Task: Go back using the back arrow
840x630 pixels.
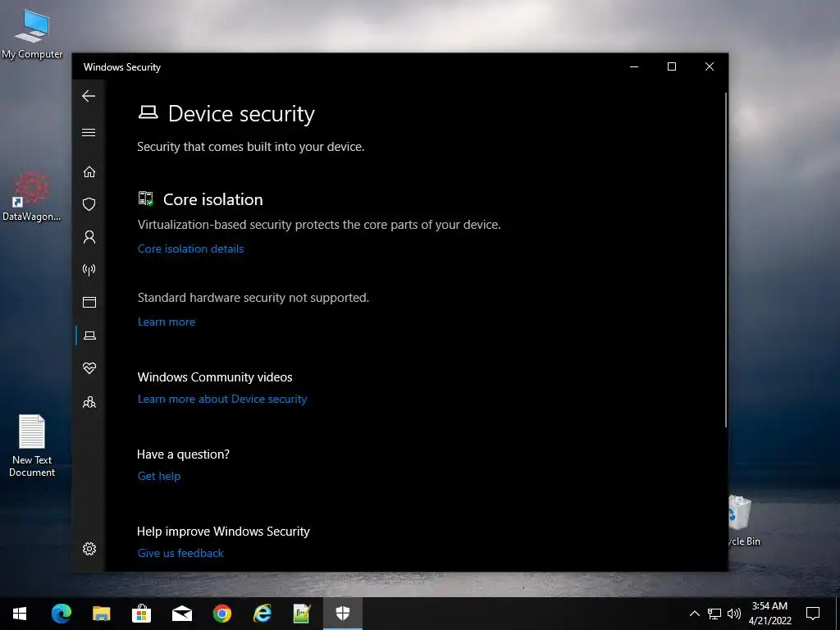Action: tap(89, 96)
